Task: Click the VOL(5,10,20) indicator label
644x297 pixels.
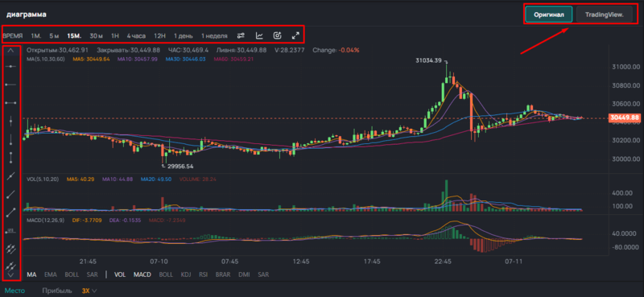Action: [43, 179]
